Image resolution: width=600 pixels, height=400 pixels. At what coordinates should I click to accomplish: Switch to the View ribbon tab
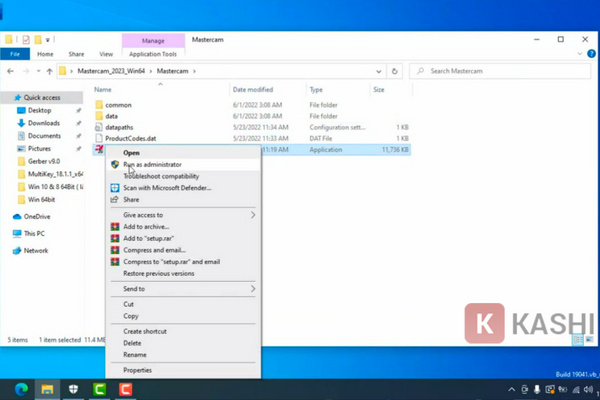pos(106,54)
